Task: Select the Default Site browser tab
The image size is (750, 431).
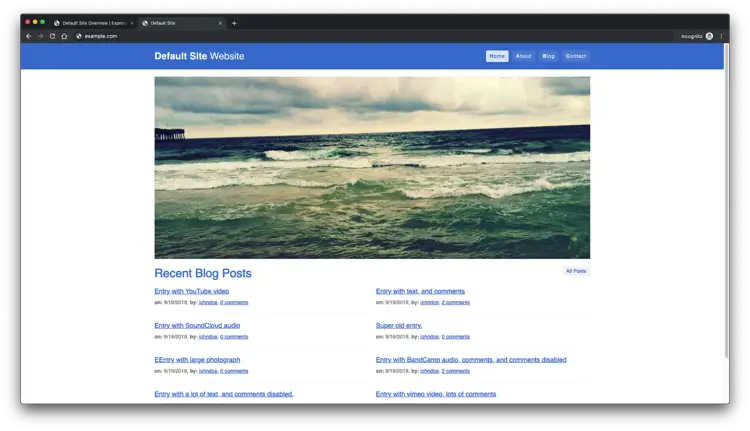Action: pos(182,23)
